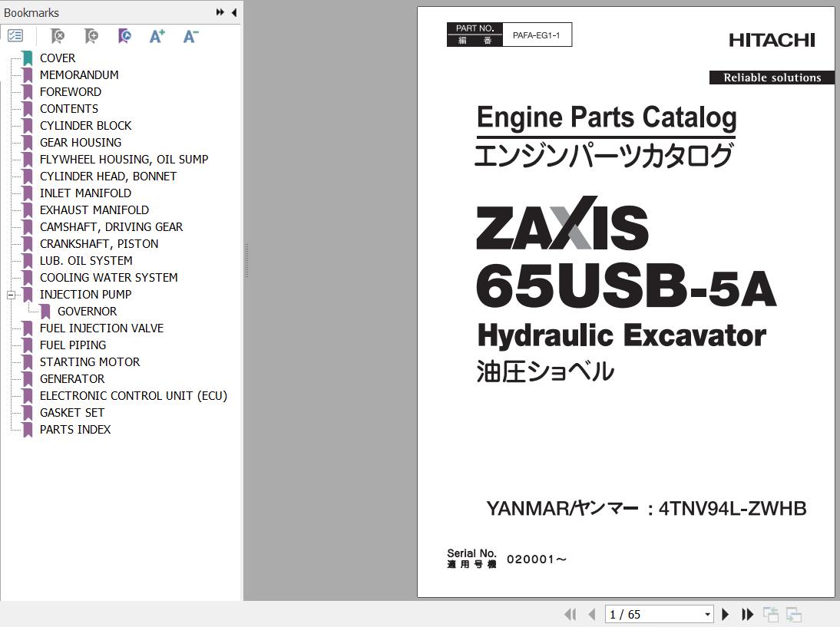Click the previous view icon
Viewport: 840px width, 627px height.
click(x=771, y=614)
